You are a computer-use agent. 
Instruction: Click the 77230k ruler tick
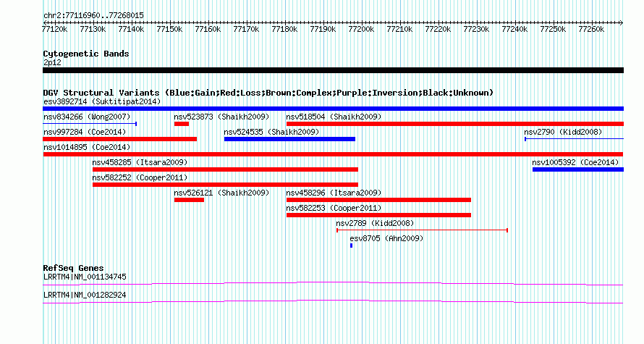[x=476, y=29]
